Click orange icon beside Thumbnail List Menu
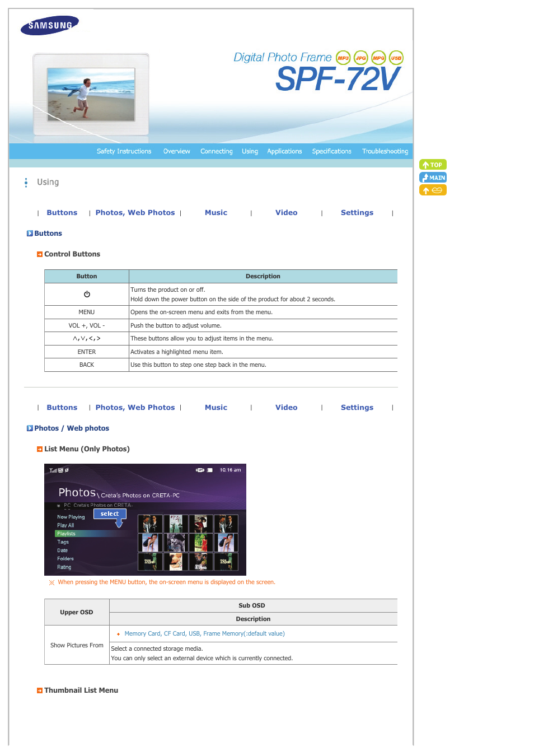 pos(40,690)
